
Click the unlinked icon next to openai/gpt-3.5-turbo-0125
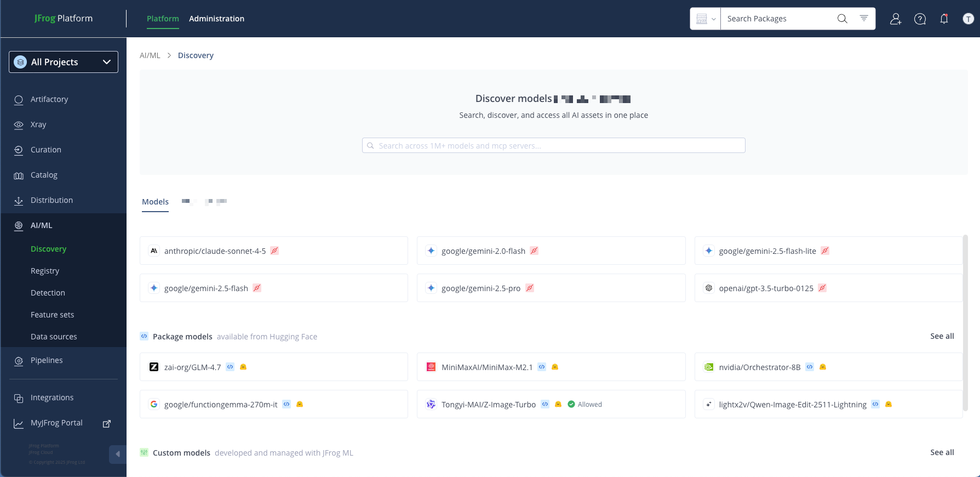pos(822,288)
